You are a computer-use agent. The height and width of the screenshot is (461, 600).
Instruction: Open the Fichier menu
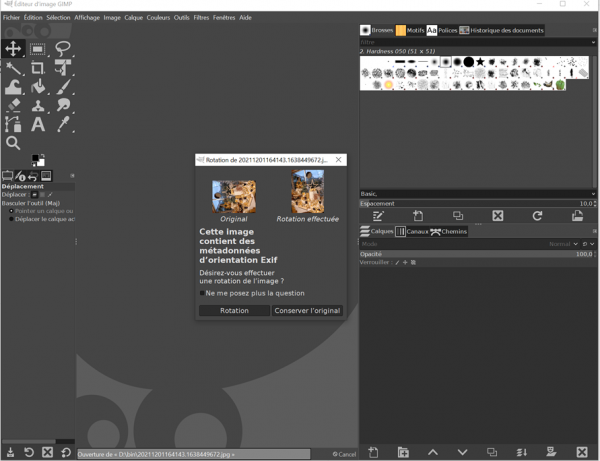point(11,18)
